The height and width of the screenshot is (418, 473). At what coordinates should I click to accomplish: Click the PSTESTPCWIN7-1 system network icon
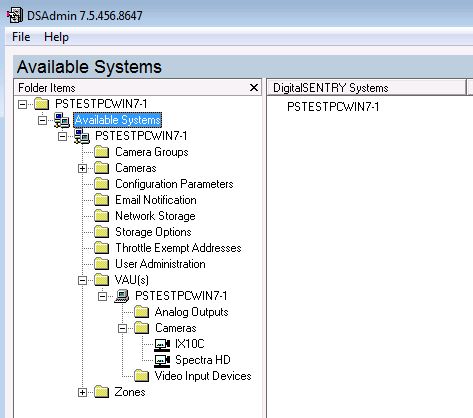(x=82, y=136)
